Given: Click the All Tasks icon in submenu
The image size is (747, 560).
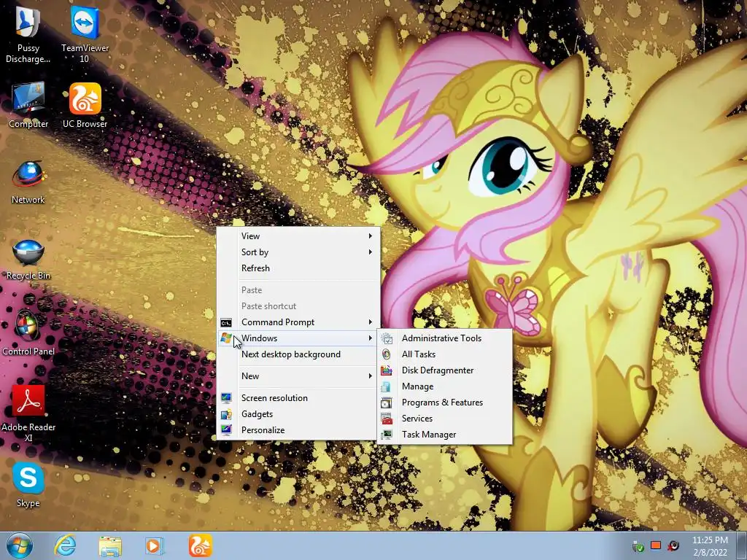Looking at the screenshot, I should [387, 354].
